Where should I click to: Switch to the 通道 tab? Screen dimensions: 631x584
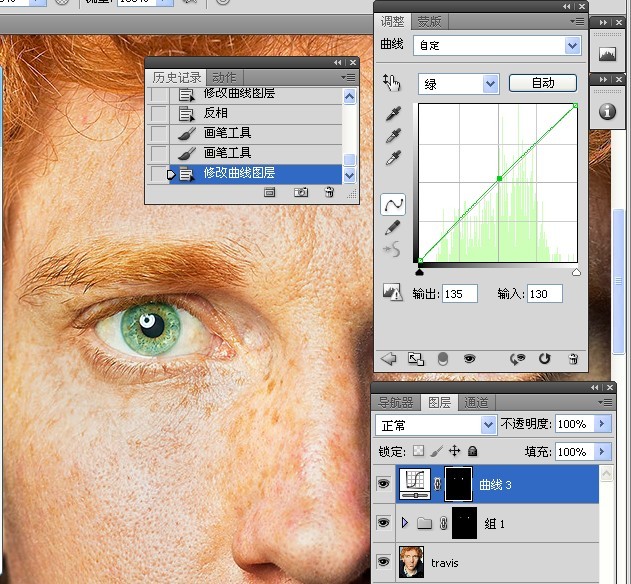pos(476,402)
